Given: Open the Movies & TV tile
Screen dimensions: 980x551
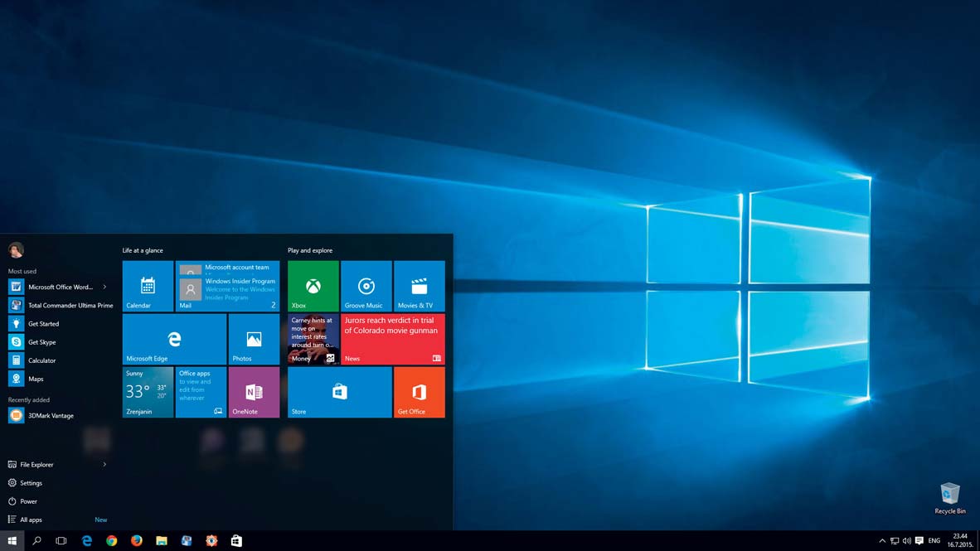Looking at the screenshot, I should pyautogui.click(x=420, y=286).
